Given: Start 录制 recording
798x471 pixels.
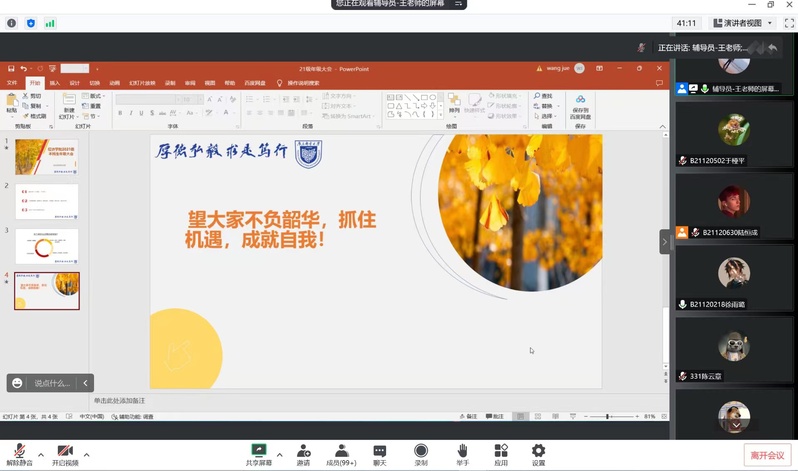Looking at the screenshot, I should [x=421, y=452].
